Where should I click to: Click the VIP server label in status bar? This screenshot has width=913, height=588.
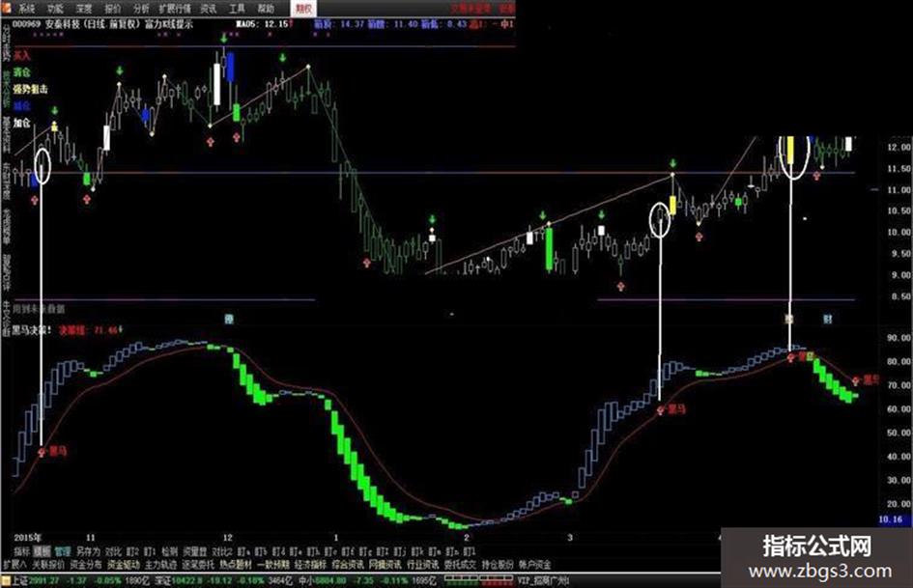[x=543, y=580]
